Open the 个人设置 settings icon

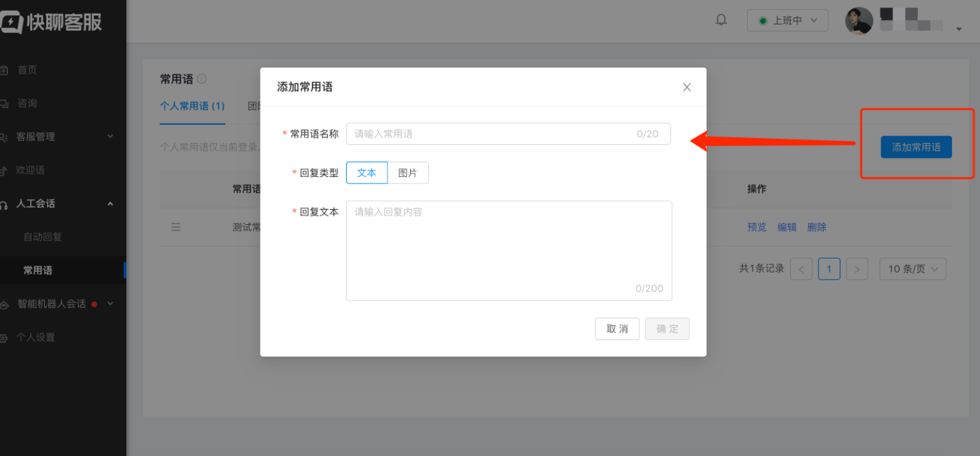pos(7,336)
